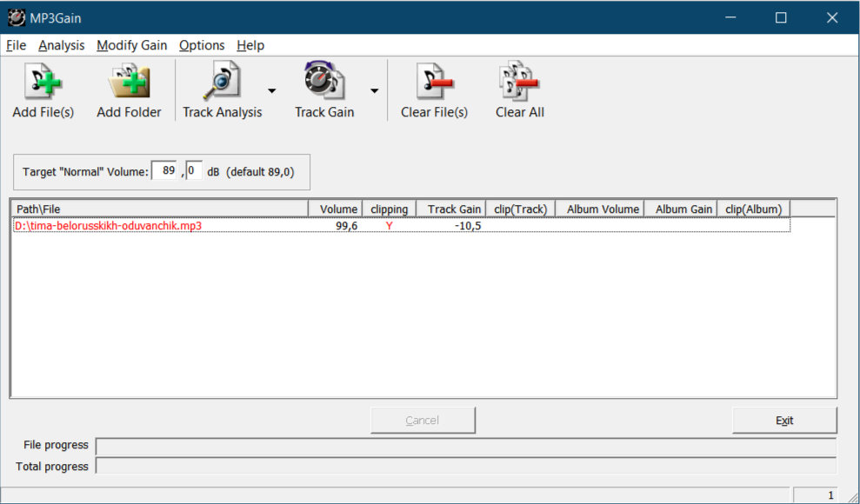This screenshot has height=504, width=860.
Task: Click the MP3Gain title bar app icon
Action: 17,17
